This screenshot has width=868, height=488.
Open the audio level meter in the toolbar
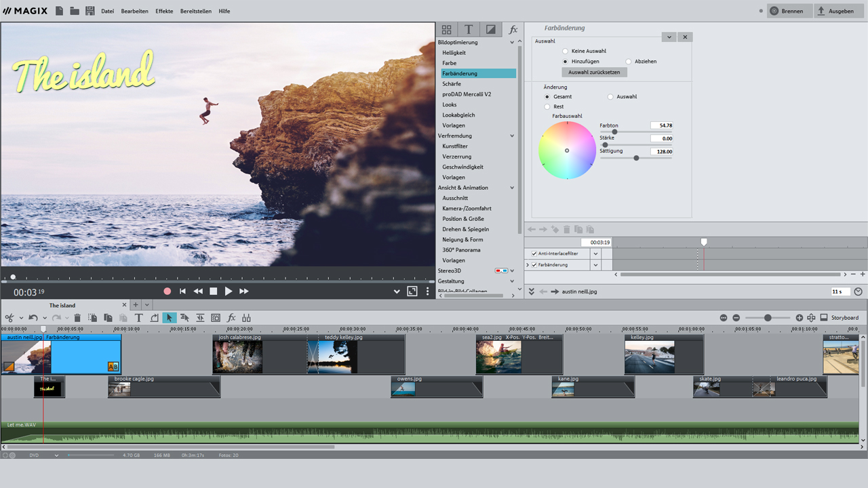[247, 317]
